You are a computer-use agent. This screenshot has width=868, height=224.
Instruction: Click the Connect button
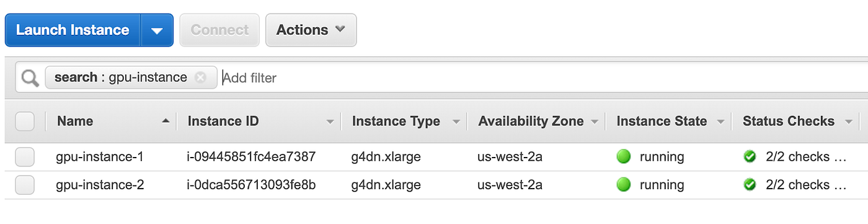[x=219, y=30]
